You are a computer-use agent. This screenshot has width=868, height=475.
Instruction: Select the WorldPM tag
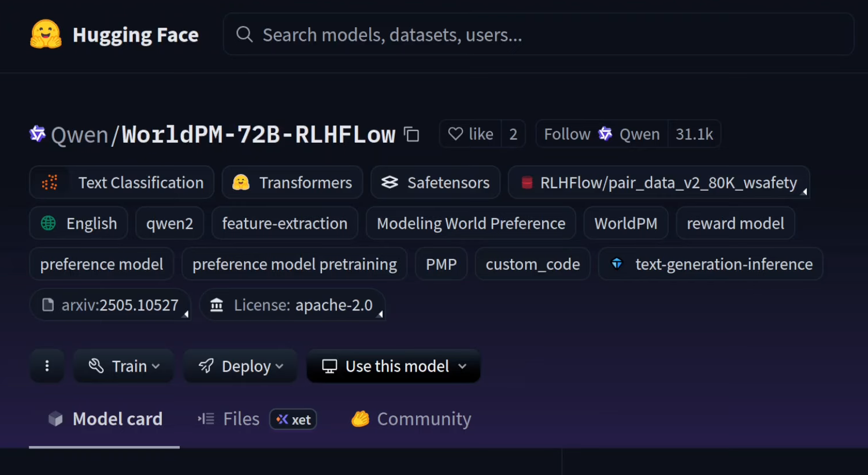click(x=626, y=223)
